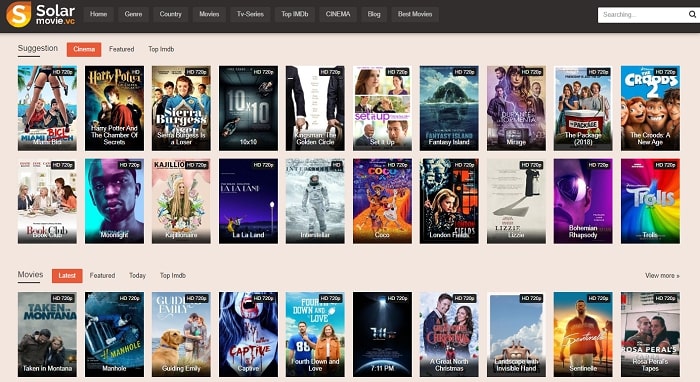
Task: Select the Cinema suggestion tab
Action: point(84,49)
